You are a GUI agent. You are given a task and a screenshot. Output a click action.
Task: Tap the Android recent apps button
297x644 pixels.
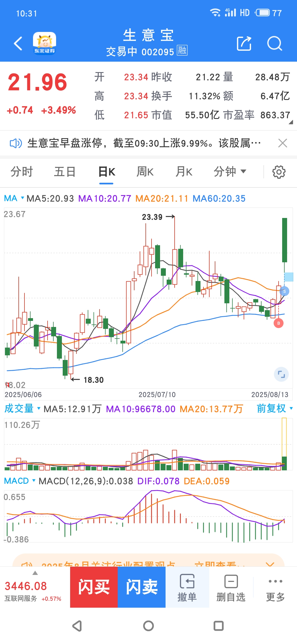[x=219, y=626]
